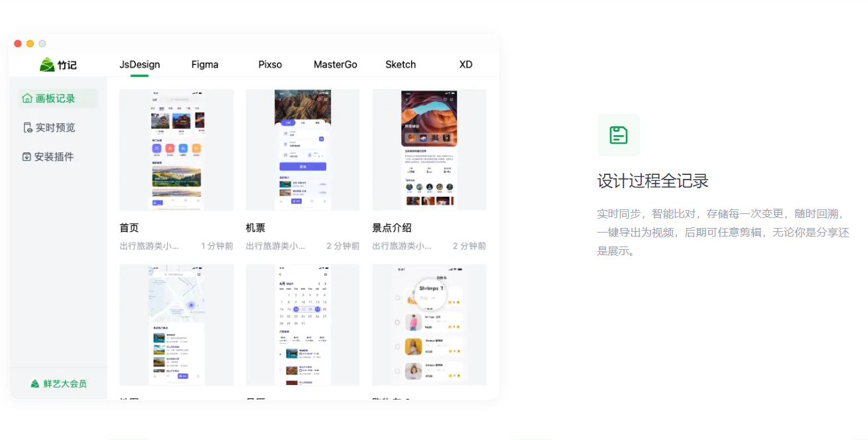Open the MasterGo tab
This screenshot has height=440, width=868.
(x=336, y=64)
